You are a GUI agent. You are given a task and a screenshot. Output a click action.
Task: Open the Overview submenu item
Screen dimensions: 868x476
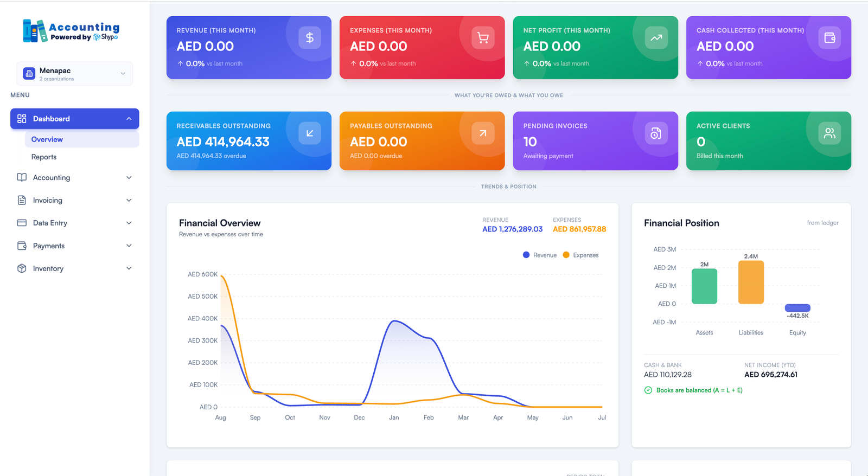(x=82, y=139)
